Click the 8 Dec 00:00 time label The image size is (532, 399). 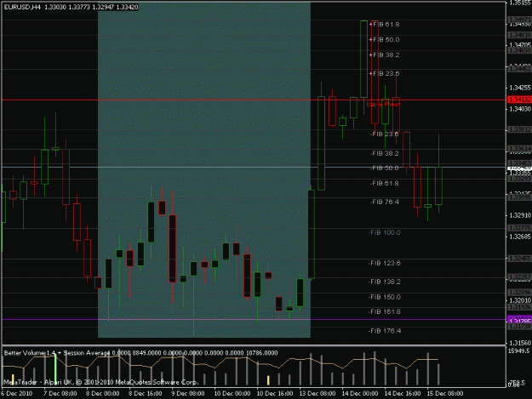click(102, 393)
